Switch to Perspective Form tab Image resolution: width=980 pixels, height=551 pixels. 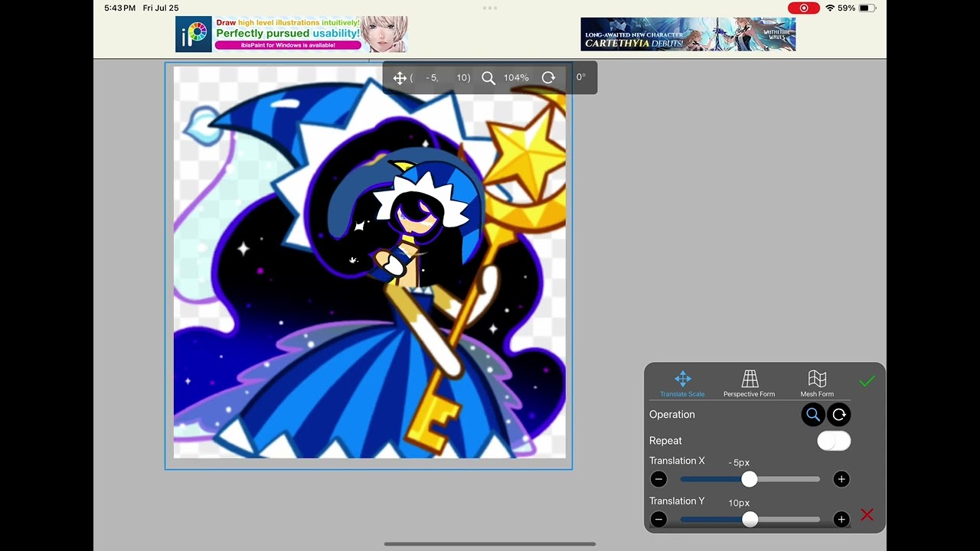point(749,384)
